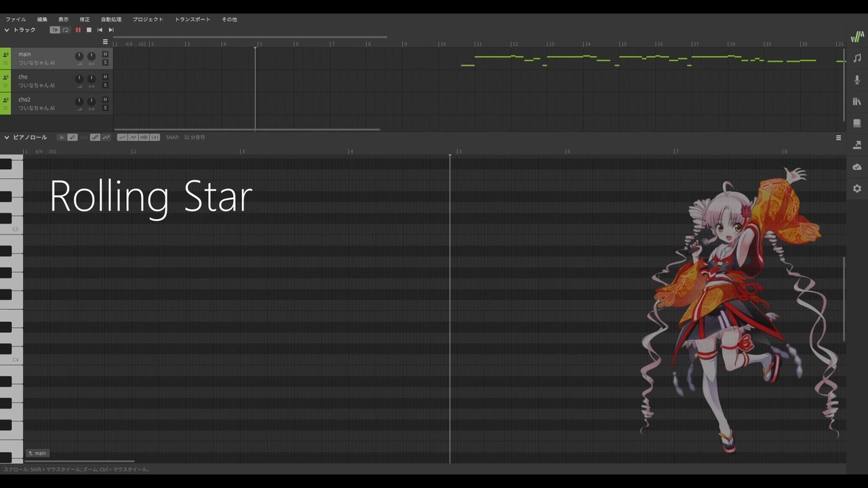This screenshot has width=868, height=488.
Task: Toggle waveform display in piano roll
Action: click(x=144, y=138)
